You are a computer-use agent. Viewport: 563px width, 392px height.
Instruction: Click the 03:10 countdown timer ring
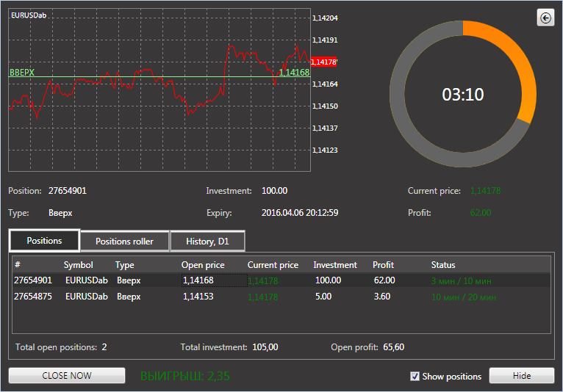[x=463, y=94]
